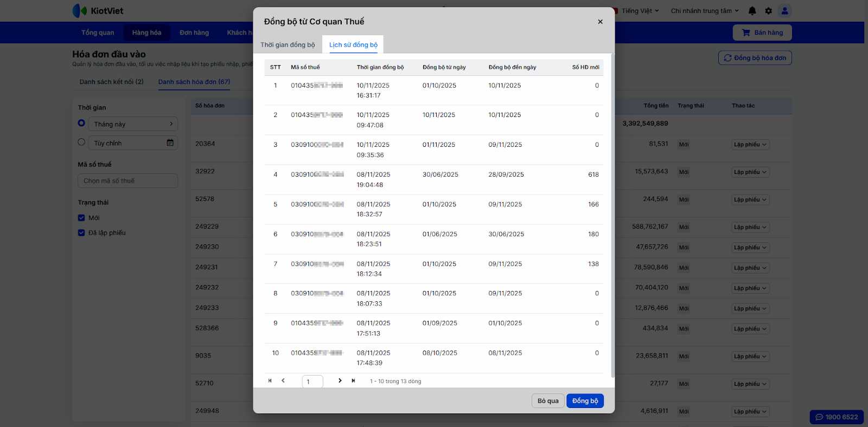Toggle the Đã lập phiếu checkbox
The width and height of the screenshot is (868, 427).
click(x=81, y=233)
